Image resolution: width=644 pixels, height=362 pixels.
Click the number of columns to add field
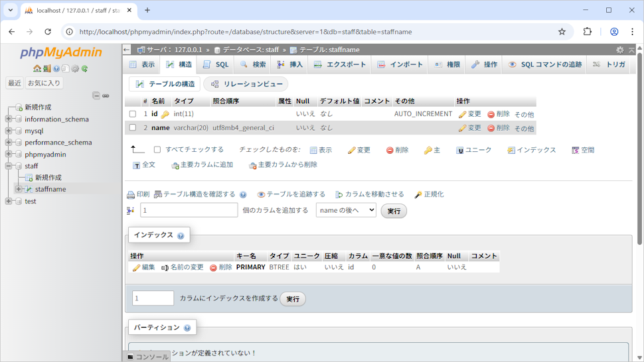click(189, 210)
